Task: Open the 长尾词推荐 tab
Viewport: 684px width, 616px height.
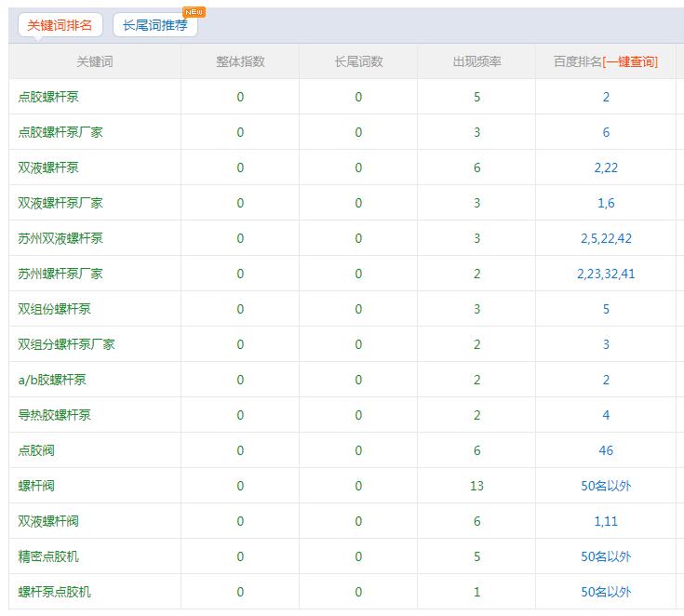Action: coord(155,25)
